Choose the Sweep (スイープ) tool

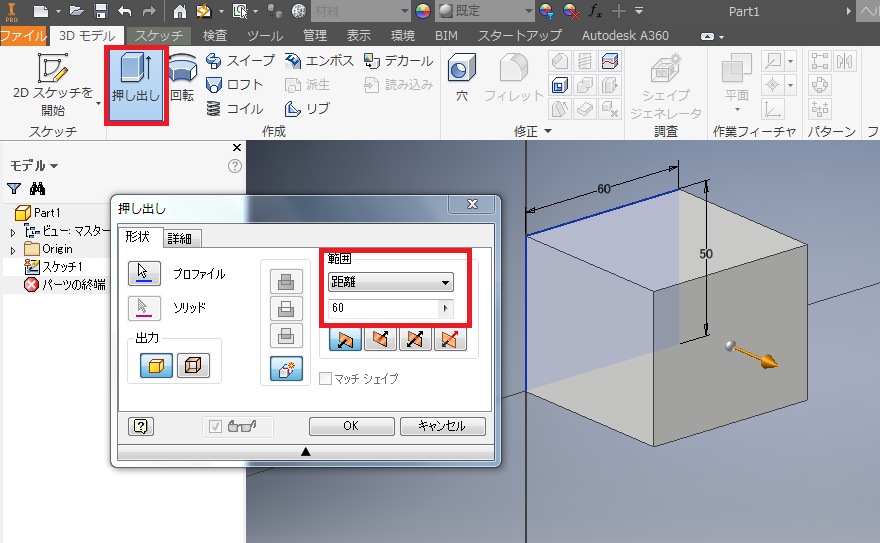(240, 61)
